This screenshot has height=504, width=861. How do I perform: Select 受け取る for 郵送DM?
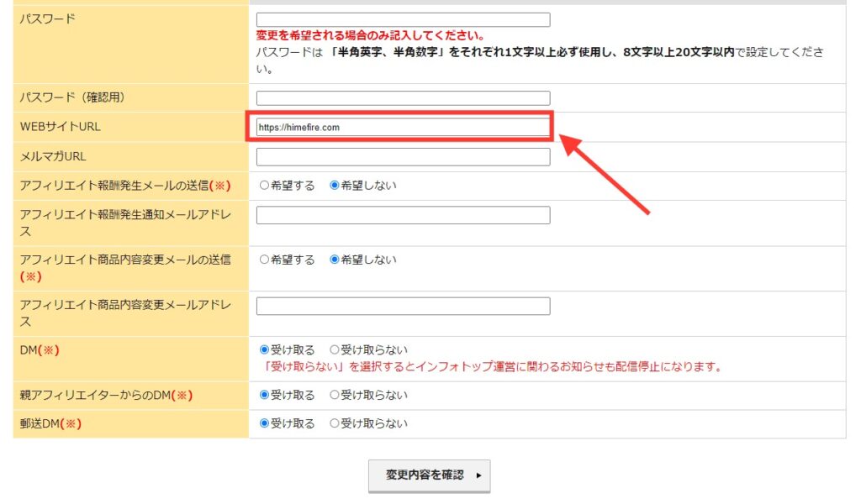264,424
